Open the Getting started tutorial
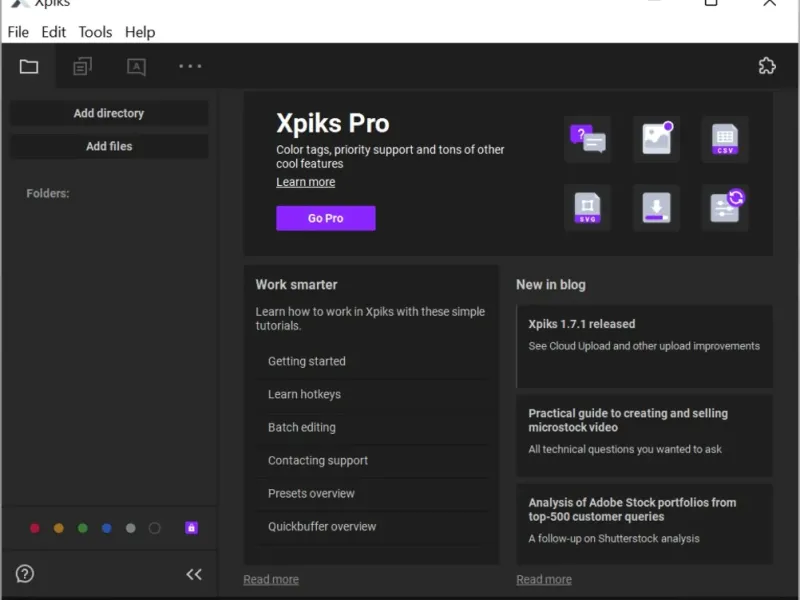Viewport: 800px width, 600px height. (372, 361)
